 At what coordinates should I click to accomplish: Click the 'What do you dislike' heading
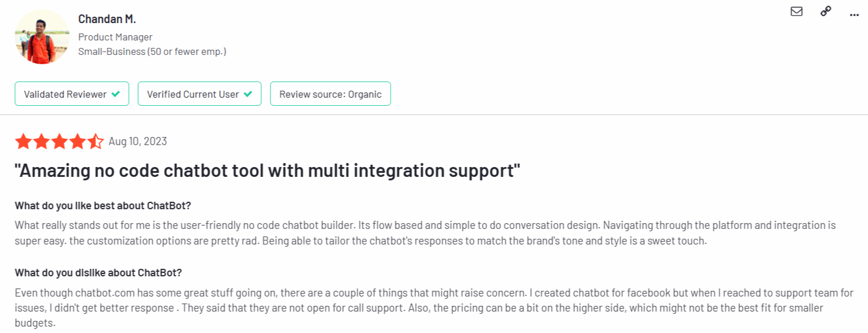[98, 272]
